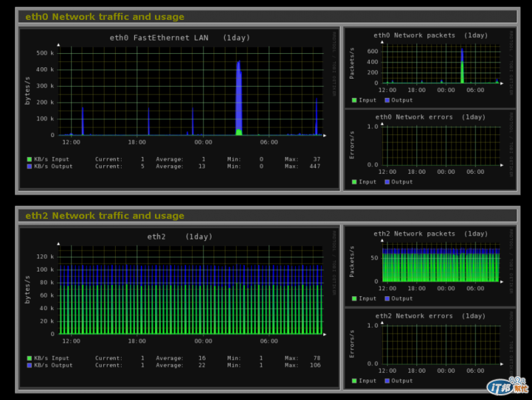Viewport: 532px width, 400px height.
Task: Click the 'eth0 Network errors (1day)' title
Action: [x=430, y=117]
